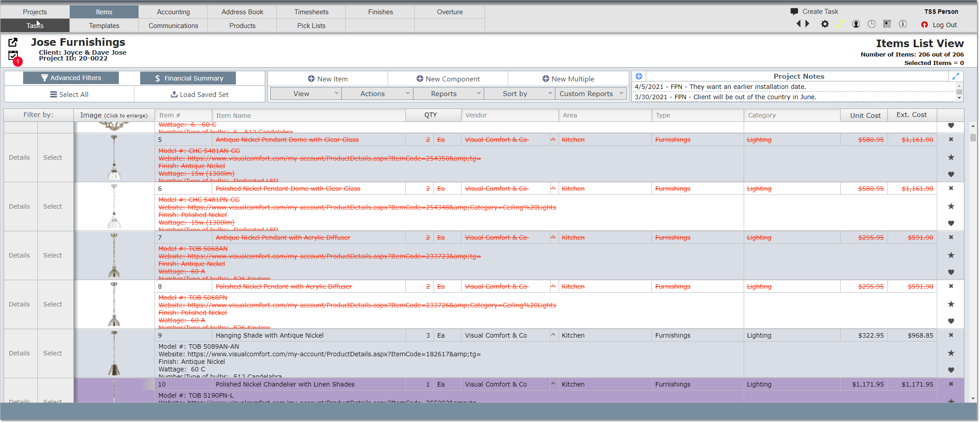Collapse item 10 details caret
Image resolution: width=980 pixels, height=423 pixels.
pyautogui.click(x=553, y=384)
